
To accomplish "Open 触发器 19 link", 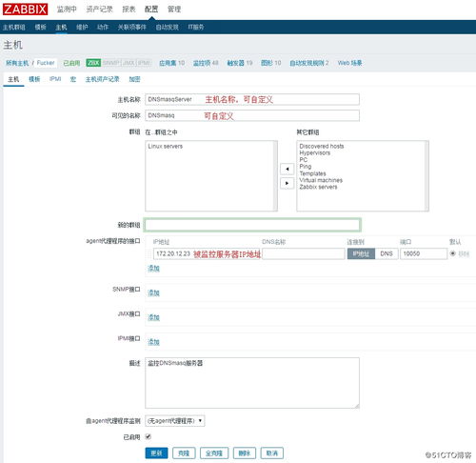I will [240, 63].
